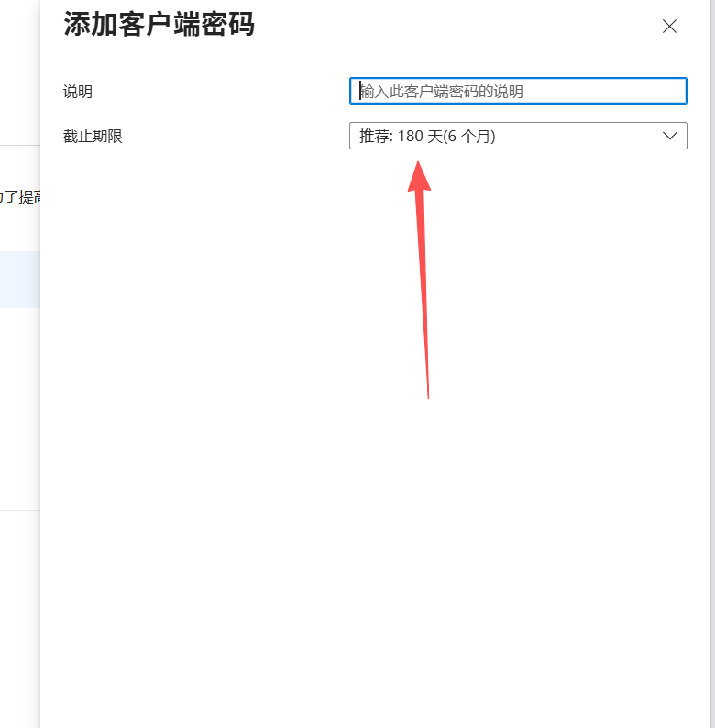This screenshot has height=728, width=715.
Task: Click the 说明 field label
Action: pyautogui.click(x=78, y=92)
